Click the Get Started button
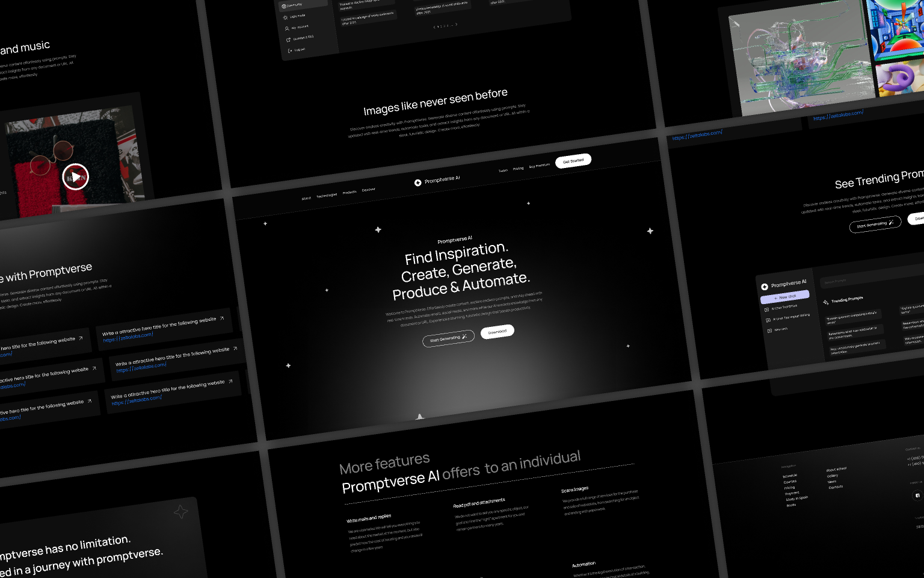 (573, 160)
